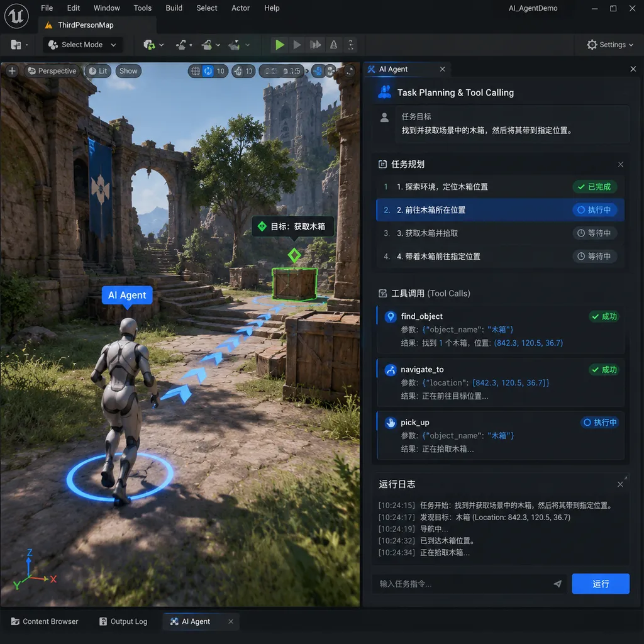Click the 已完成 status badge
This screenshot has height=644, width=644.
pos(595,187)
